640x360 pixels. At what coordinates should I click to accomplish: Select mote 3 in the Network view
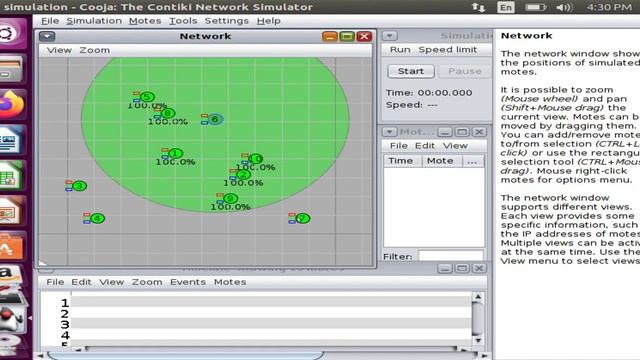[x=79, y=186]
